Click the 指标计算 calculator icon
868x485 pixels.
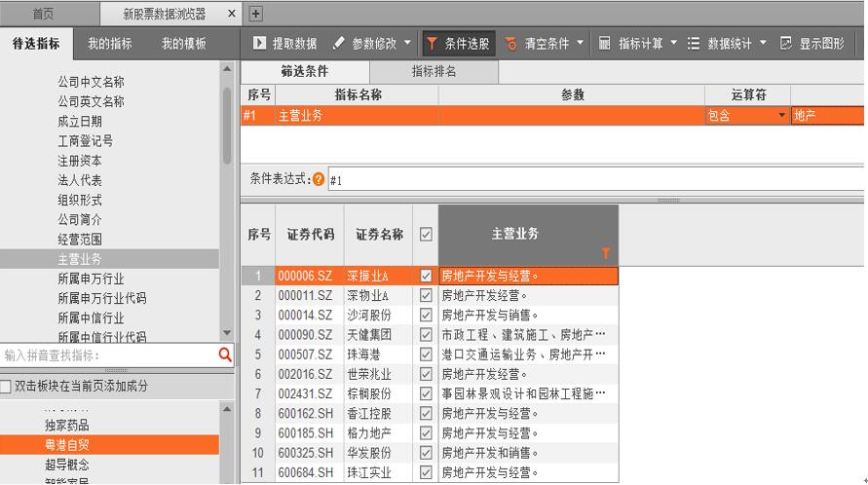click(x=605, y=44)
